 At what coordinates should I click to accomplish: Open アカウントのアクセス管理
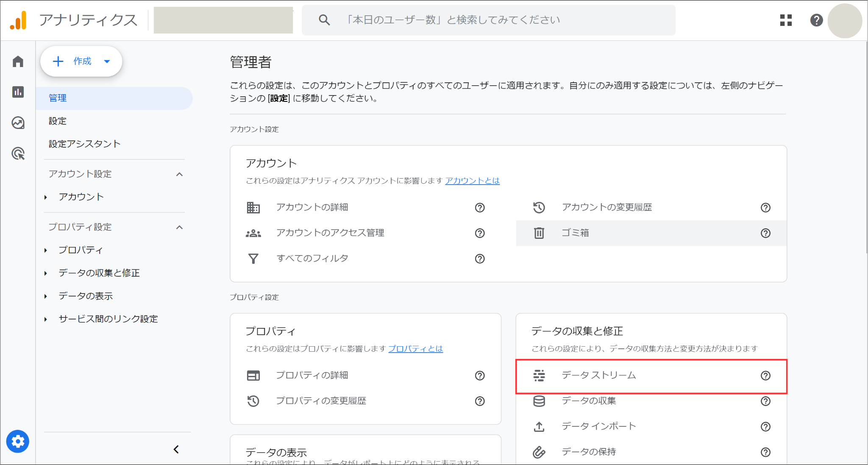point(365,233)
